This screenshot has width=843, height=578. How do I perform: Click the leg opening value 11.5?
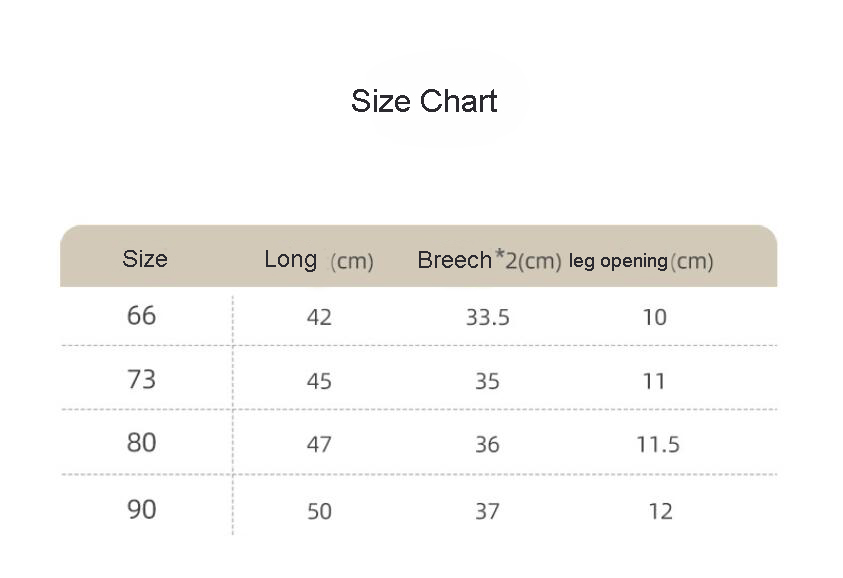tap(658, 444)
